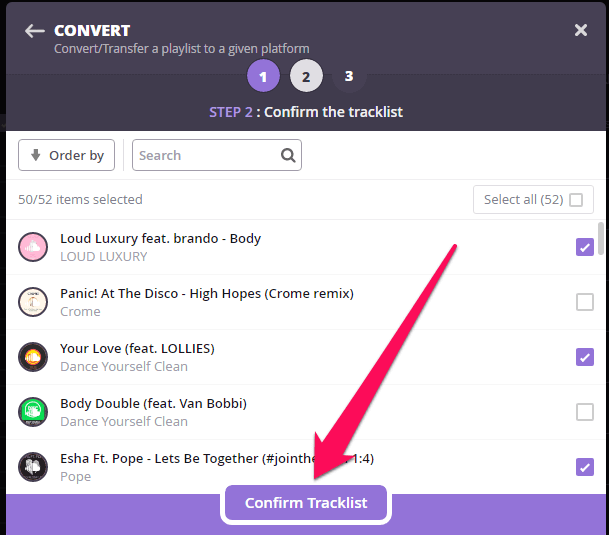Check the Panic! At The Disco High Hopes track
The width and height of the screenshot is (609, 535).
pos(585,302)
